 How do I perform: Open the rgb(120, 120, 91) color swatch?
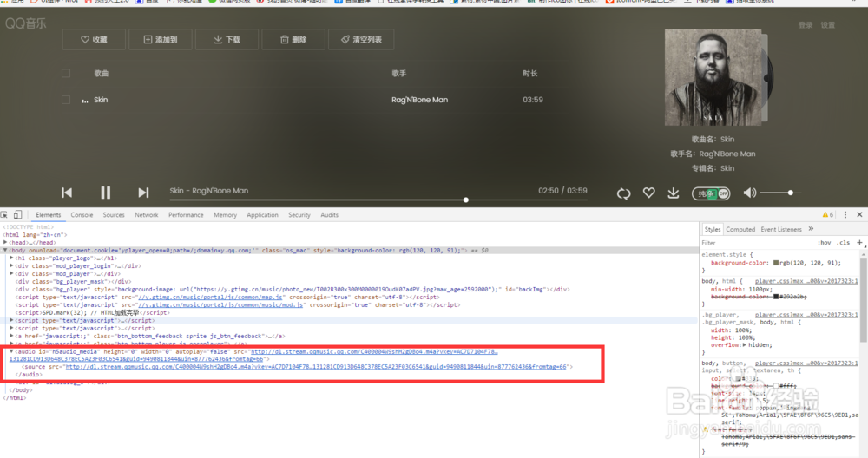click(776, 263)
